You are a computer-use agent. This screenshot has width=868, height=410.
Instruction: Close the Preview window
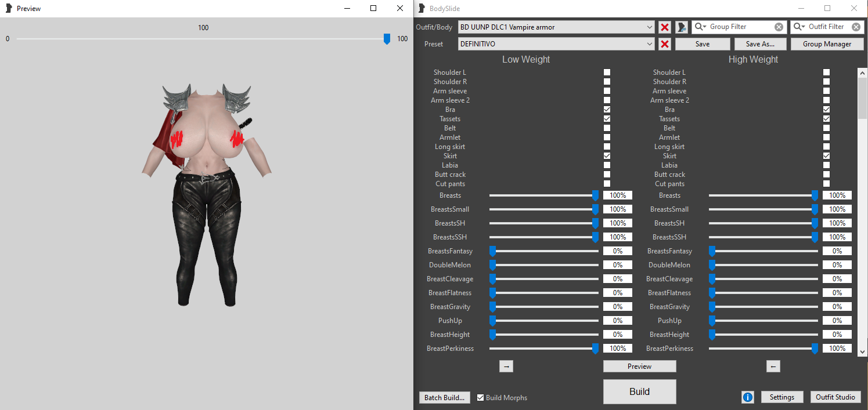tap(400, 8)
